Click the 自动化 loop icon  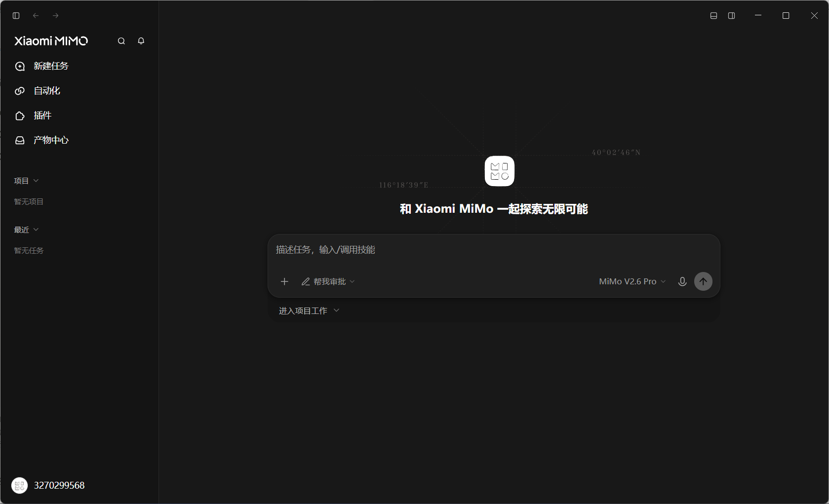point(20,91)
